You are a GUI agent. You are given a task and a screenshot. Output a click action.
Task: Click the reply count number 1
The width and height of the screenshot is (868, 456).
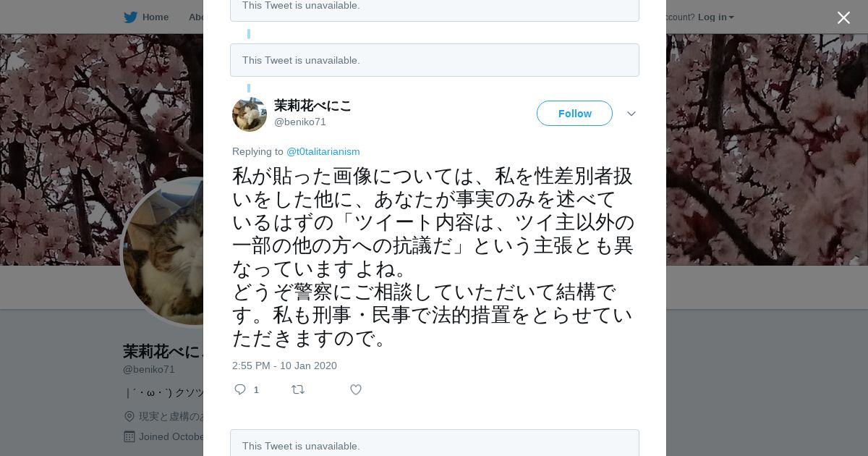(256, 389)
